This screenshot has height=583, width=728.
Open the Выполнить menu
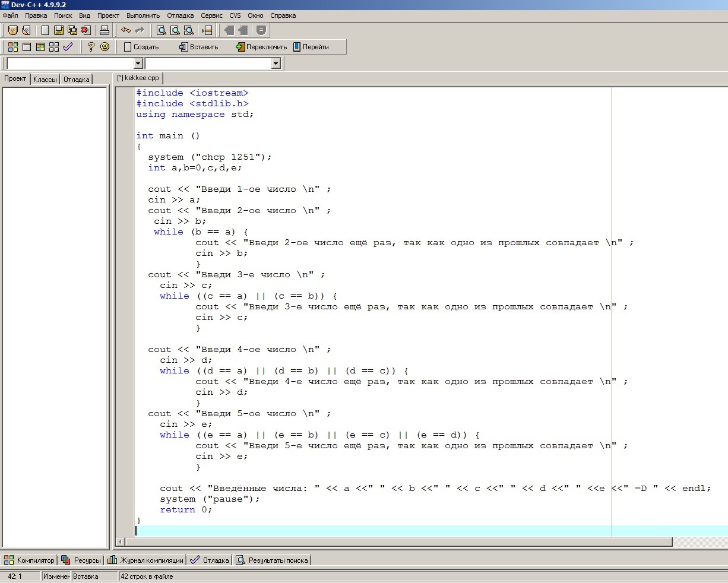[x=143, y=15]
